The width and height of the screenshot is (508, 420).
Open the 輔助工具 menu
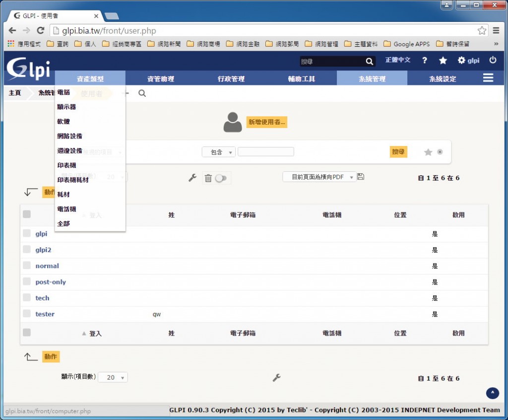tap(302, 79)
